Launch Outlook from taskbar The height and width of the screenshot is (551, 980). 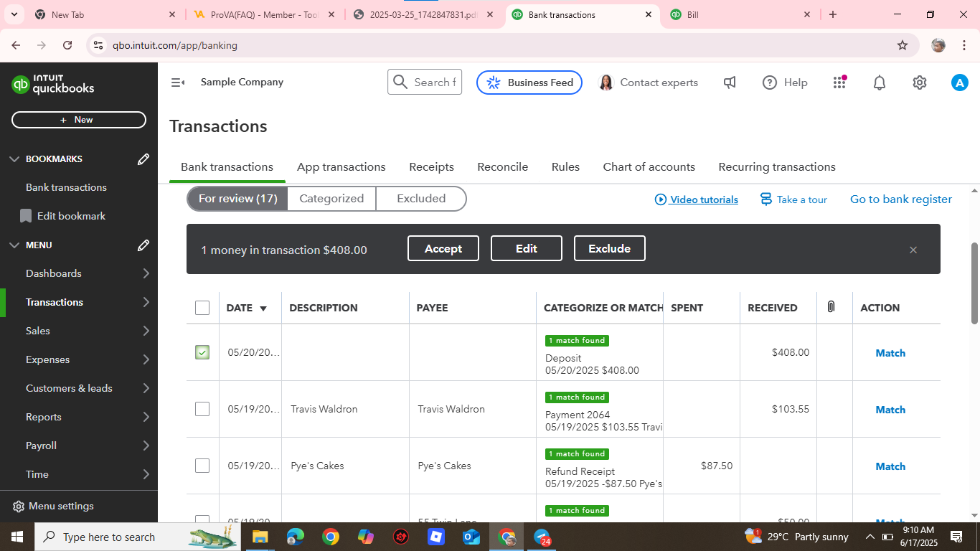pos(471,537)
